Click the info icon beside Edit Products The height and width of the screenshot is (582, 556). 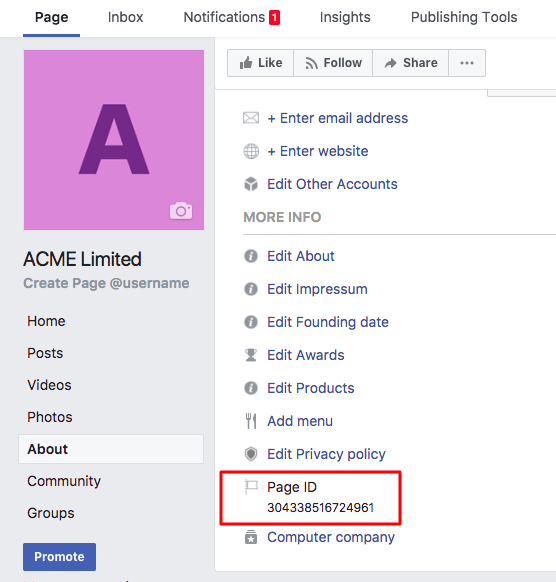(x=251, y=388)
